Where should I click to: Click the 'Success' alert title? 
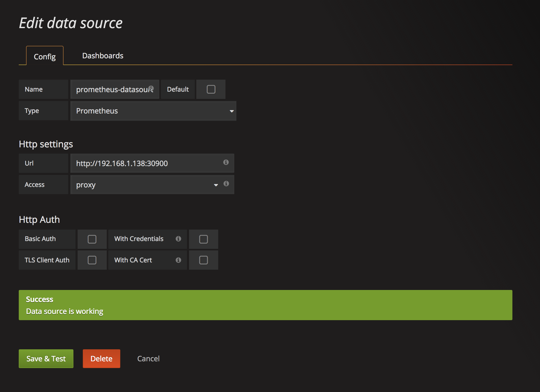pyautogui.click(x=40, y=299)
